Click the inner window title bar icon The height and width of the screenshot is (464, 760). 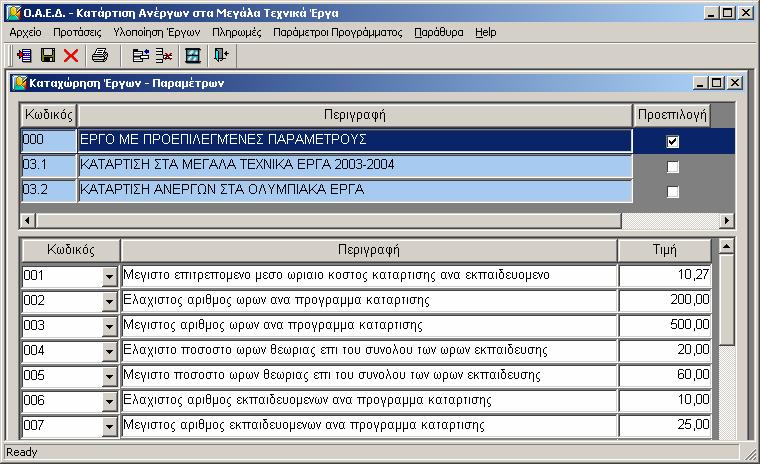pos(19,83)
